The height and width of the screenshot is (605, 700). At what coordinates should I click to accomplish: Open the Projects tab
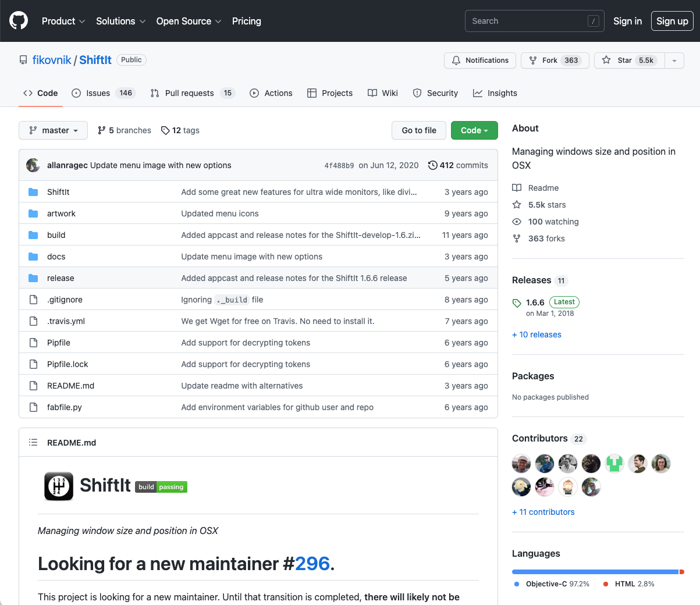(330, 93)
